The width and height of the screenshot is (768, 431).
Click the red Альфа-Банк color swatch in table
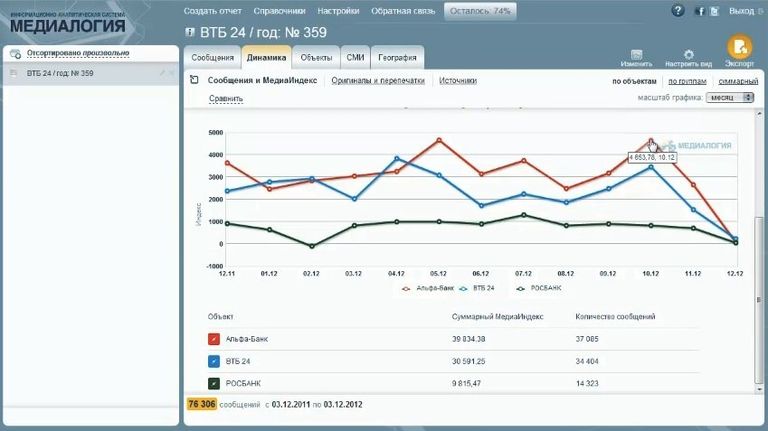click(214, 339)
